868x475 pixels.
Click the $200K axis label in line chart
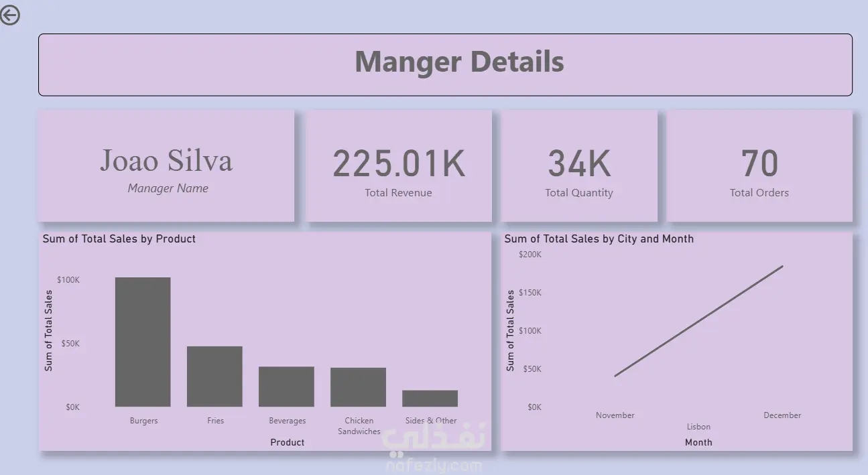coord(530,255)
